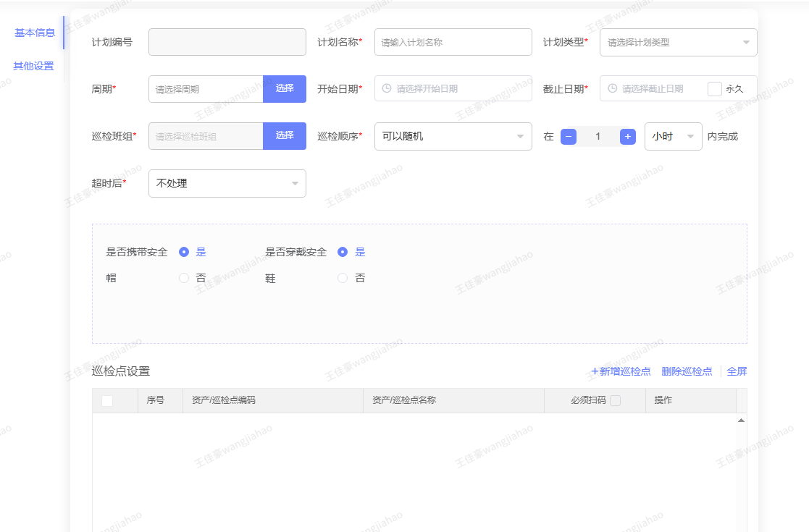This screenshot has height=532, width=809.
Task: Click the 计划名称 input field
Action: tap(453, 42)
